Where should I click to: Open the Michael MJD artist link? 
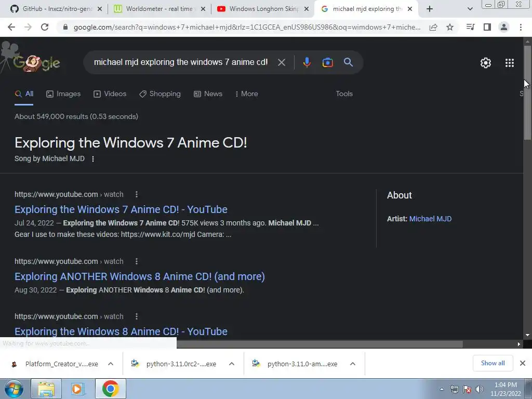click(430, 219)
